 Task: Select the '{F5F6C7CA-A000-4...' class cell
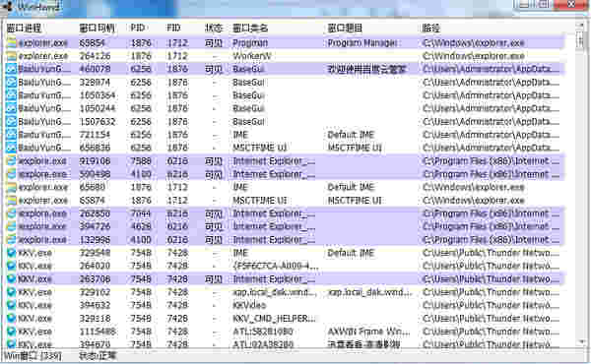(276, 266)
